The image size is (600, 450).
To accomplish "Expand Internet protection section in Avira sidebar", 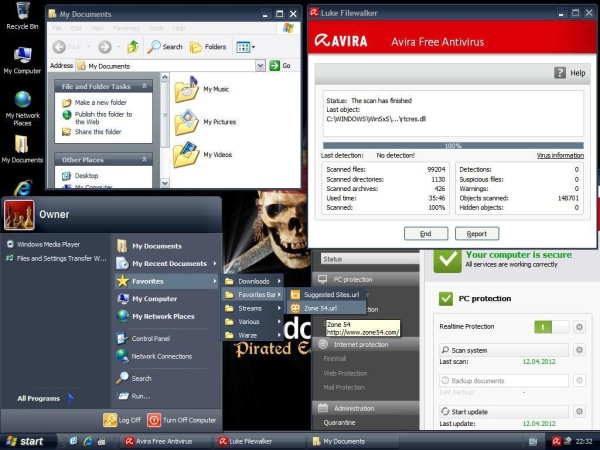I will pos(366,344).
